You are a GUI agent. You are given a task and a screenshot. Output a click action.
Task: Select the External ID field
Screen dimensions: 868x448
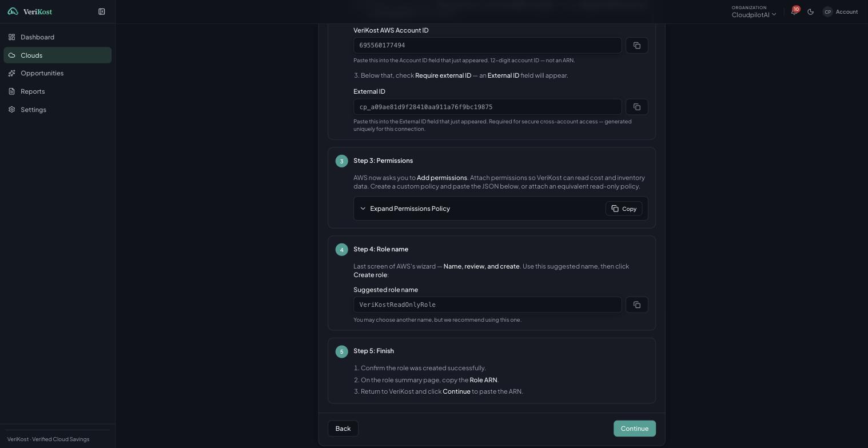coord(487,107)
